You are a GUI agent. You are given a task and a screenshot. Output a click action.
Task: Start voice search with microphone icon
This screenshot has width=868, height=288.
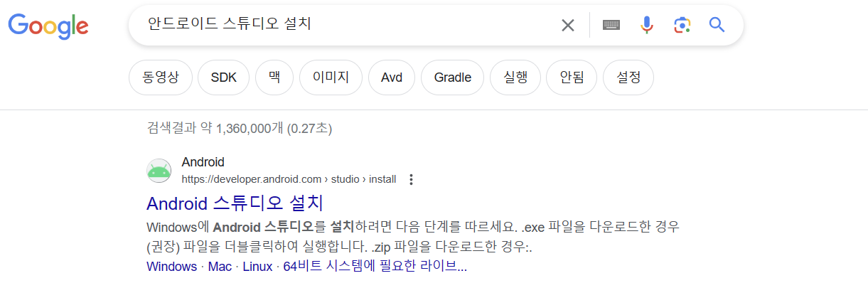coord(646,26)
